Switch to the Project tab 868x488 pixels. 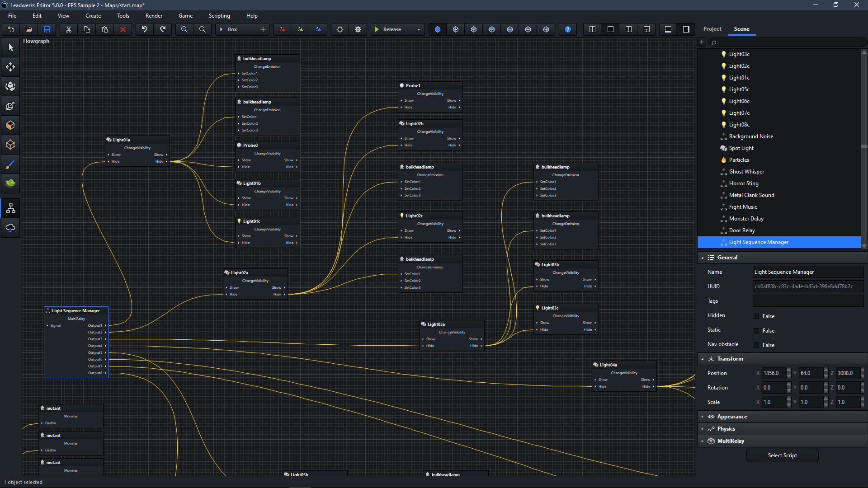coord(712,28)
